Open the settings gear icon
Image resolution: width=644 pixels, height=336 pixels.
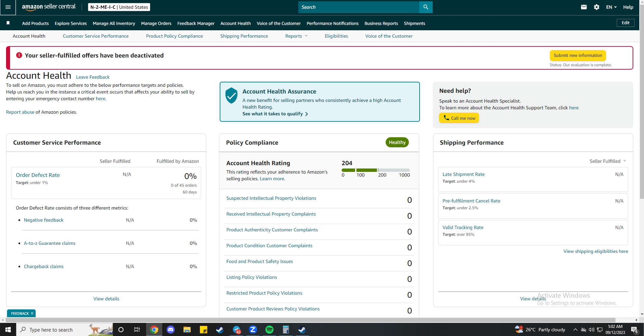click(597, 7)
